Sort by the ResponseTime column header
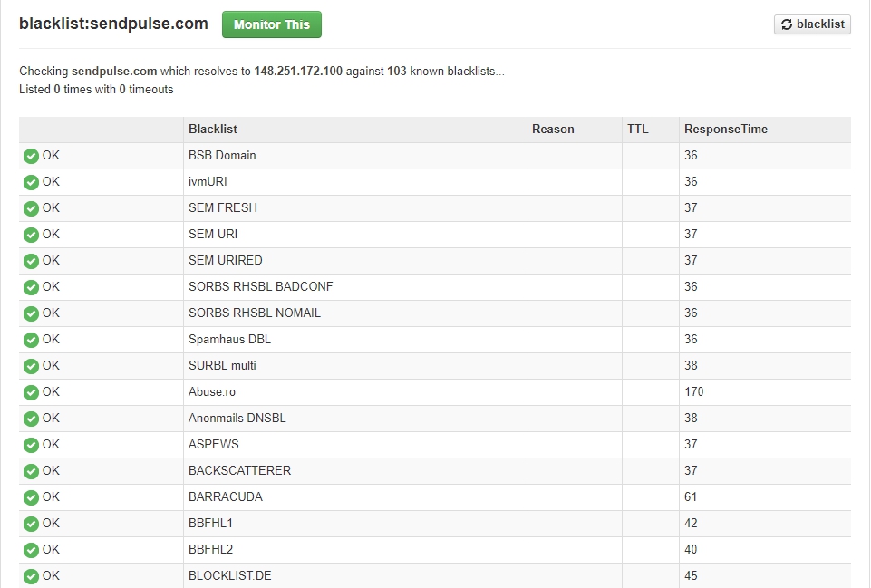The height and width of the screenshot is (588, 871). tap(725, 130)
